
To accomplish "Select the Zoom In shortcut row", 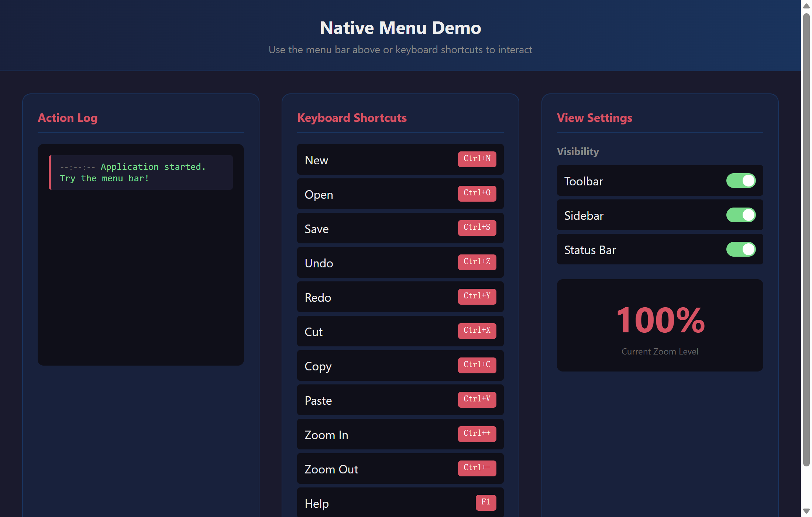I will coord(400,434).
